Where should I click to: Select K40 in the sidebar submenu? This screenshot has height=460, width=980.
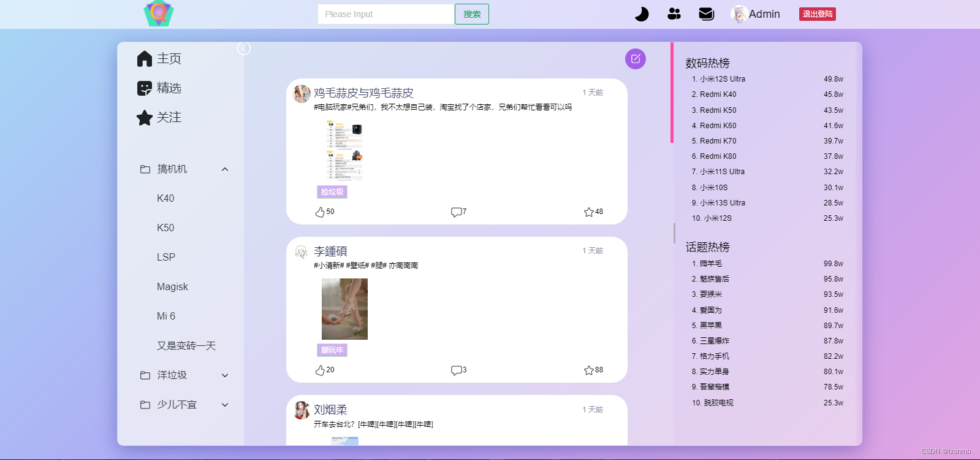point(165,198)
